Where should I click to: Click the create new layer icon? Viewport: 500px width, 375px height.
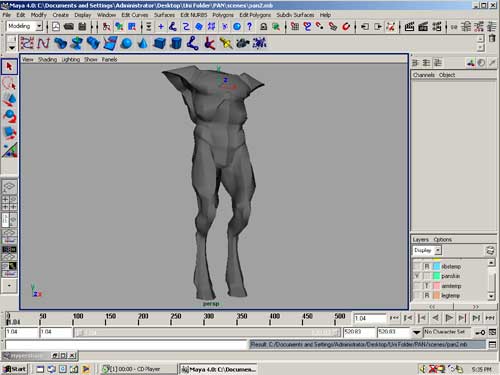(490, 250)
